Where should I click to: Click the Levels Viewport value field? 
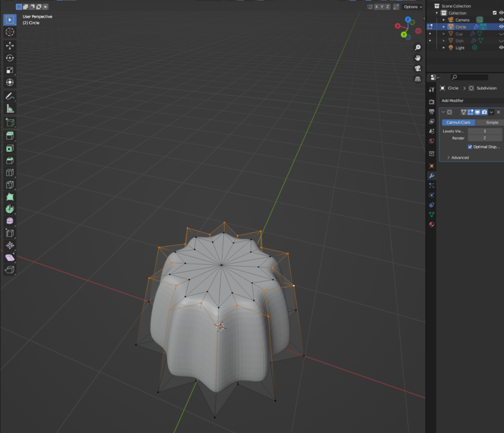coord(485,131)
